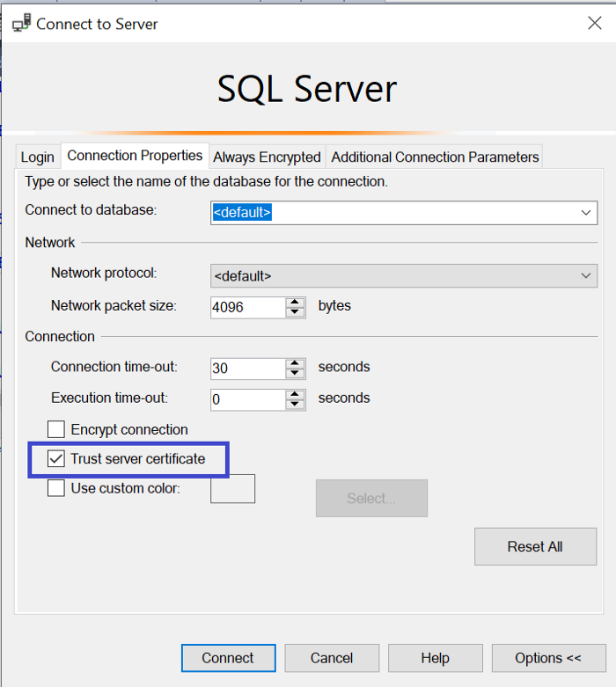The height and width of the screenshot is (687, 616).
Task: Collapse the dialog using Options << button
Action: coord(548,658)
